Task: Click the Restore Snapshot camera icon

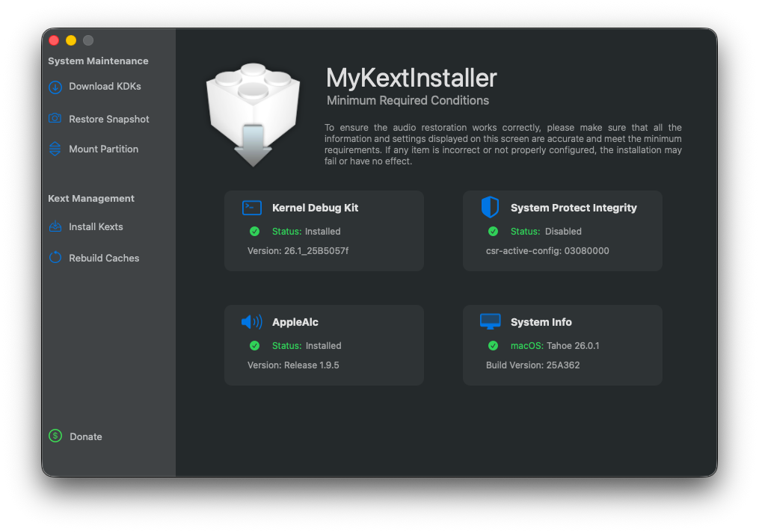Action: 55,119
